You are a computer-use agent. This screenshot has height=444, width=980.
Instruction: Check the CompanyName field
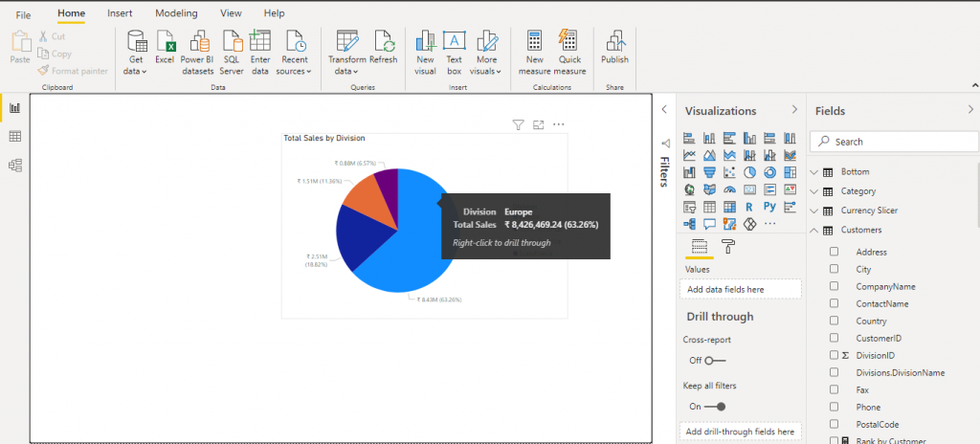834,286
